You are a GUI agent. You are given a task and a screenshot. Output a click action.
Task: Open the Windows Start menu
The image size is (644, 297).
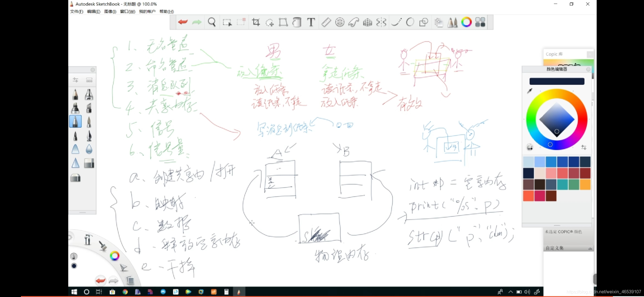74,292
